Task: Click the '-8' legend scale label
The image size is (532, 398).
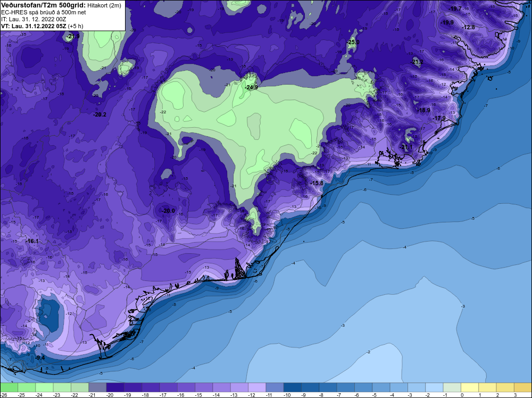Action: tap(322, 395)
